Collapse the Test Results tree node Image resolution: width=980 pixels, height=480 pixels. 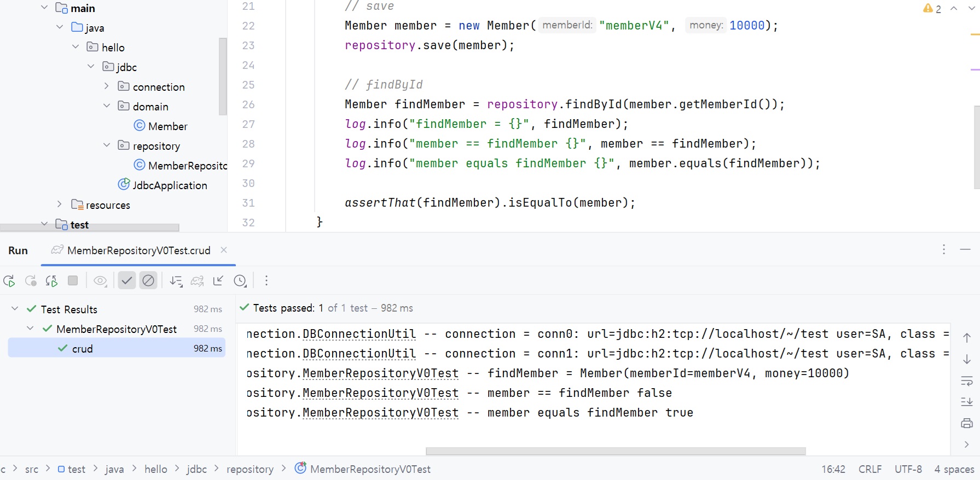click(x=15, y=309)
